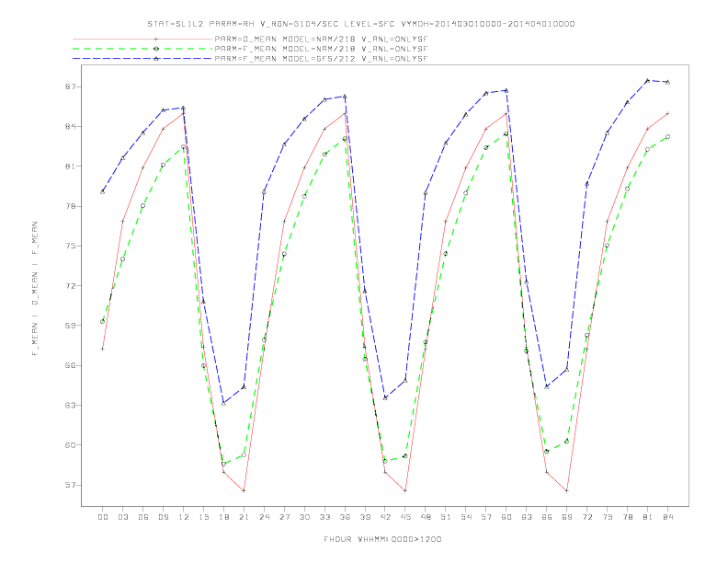Click the x-axis tick label 45
The height and width of the screenshot is (563, 728).
pyautogui.click(x=405, y=517)
